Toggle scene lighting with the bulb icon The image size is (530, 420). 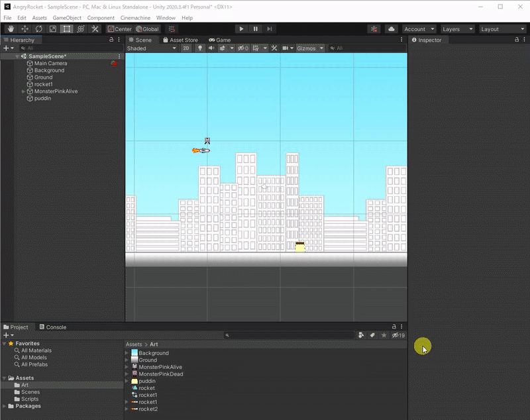click(x=199, y=48)
